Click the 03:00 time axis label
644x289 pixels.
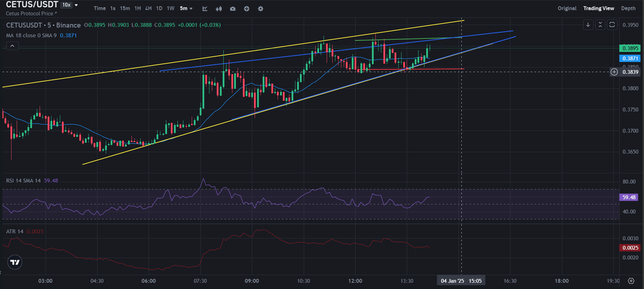coord(46,281)
